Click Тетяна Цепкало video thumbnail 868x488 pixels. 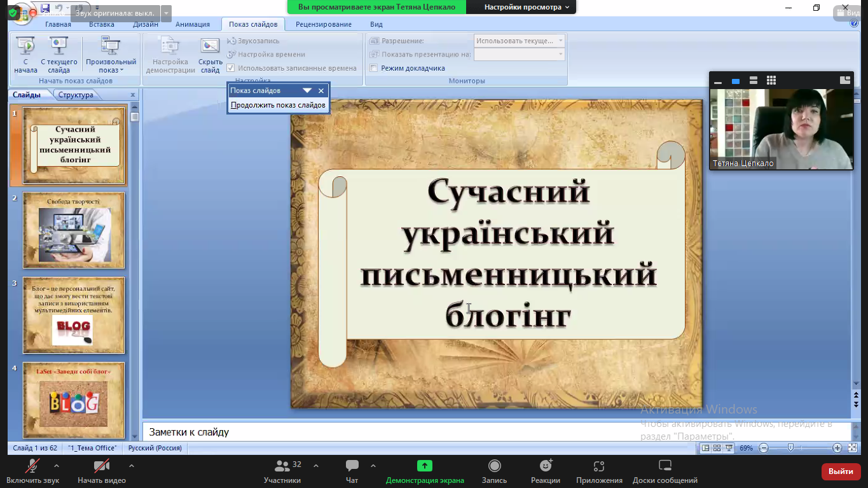(x=781, y=129)
